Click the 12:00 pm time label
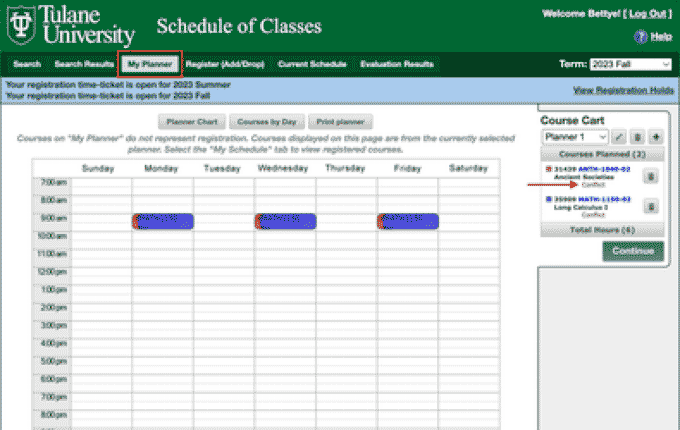680x430 pixels. pyautogui.click(x=53, y=272)
